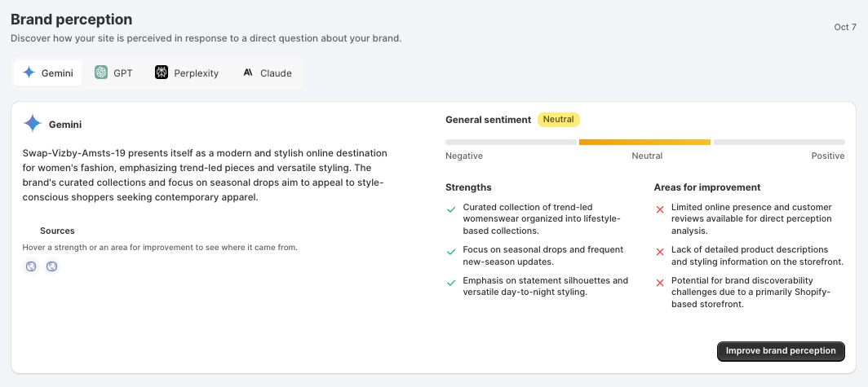Click the large Gemini icon in card header
This screenshot has height=387, width=868.
pos(33,124)
